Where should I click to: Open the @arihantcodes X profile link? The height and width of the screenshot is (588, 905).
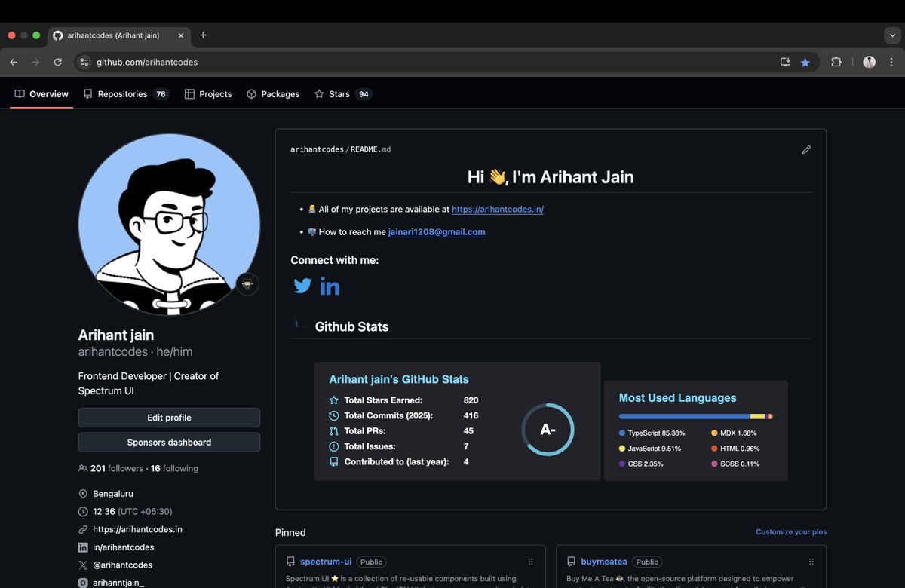[x=122, y=565]
